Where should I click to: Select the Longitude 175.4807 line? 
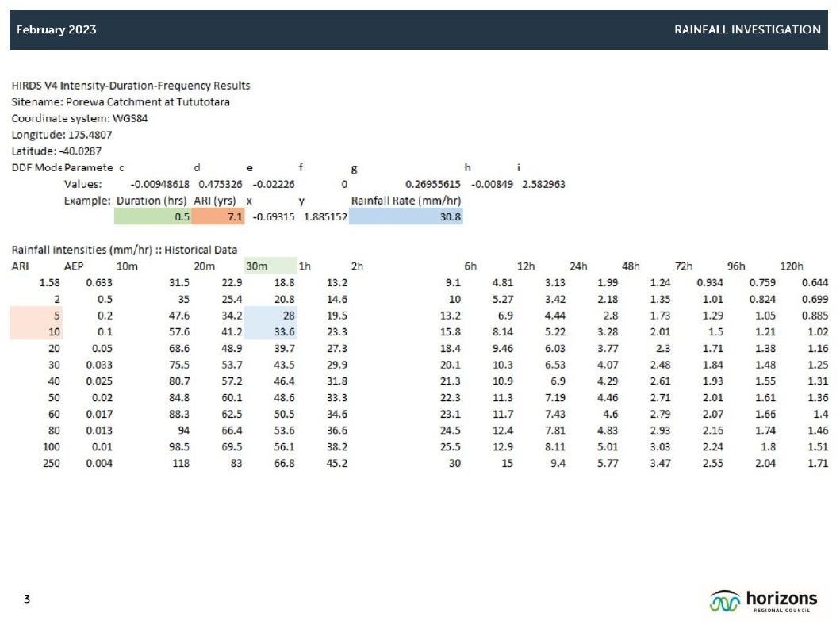point(61,135)
